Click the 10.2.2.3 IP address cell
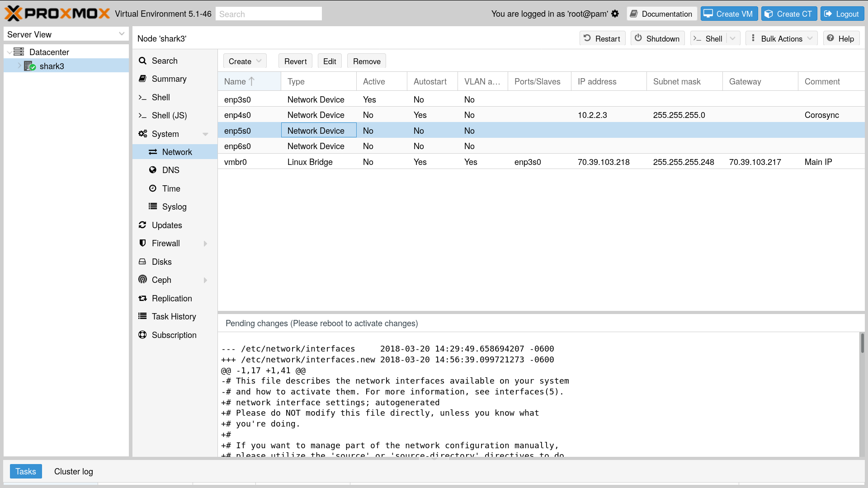Image resolution: width=868 pixels, height=488 pixels. click(609, 115)
